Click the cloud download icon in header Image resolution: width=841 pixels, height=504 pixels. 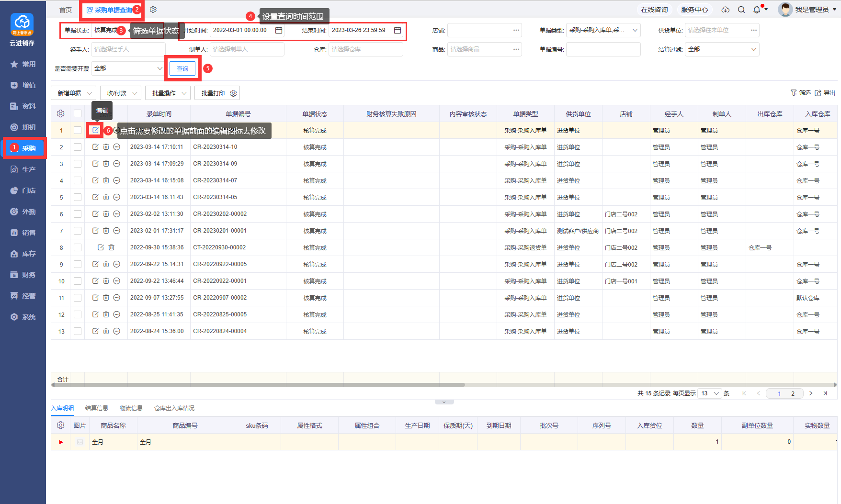click(x=726, y=10)
